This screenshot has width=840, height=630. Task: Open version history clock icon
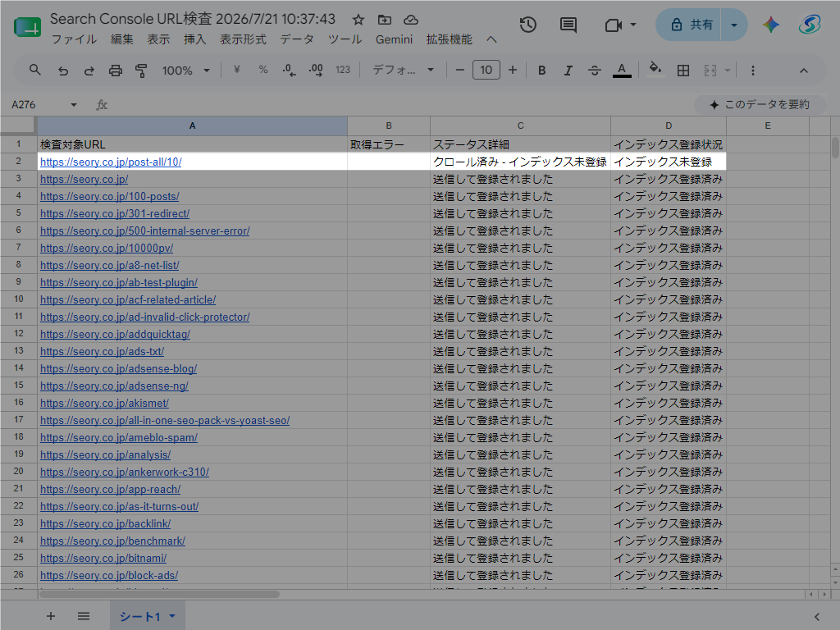[527, 25]
